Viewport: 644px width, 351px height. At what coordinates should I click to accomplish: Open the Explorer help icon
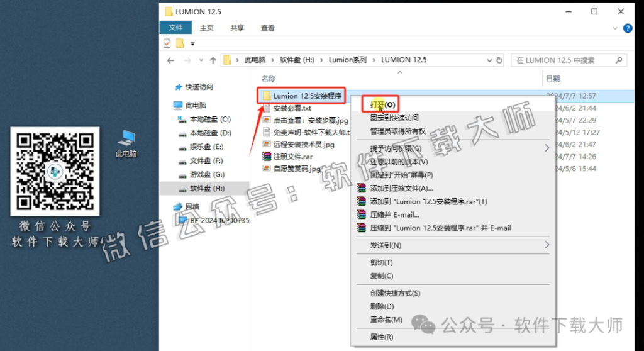tap(628, 28)
